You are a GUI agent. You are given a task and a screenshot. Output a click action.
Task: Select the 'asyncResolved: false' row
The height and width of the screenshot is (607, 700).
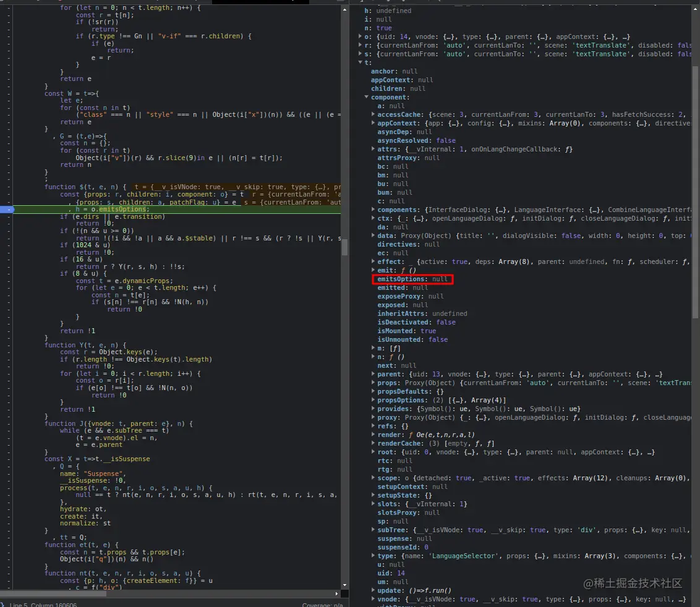pos(417,140)
